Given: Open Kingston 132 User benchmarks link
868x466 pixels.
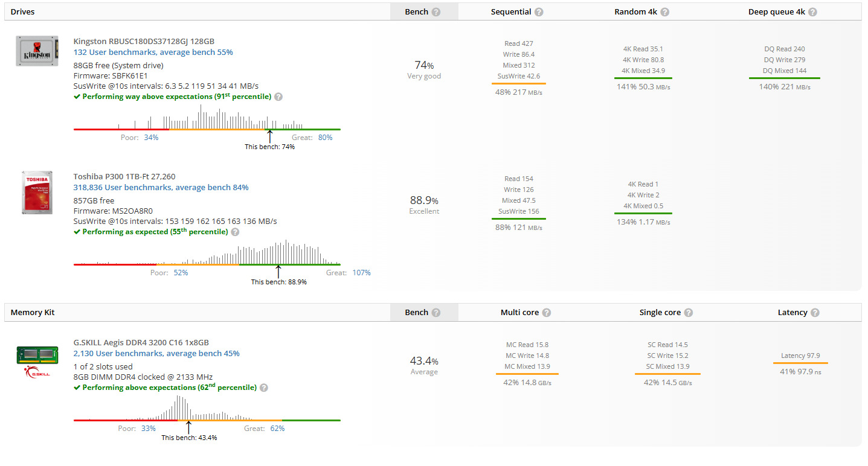Looking at the screenshot, I should (153, 53).
